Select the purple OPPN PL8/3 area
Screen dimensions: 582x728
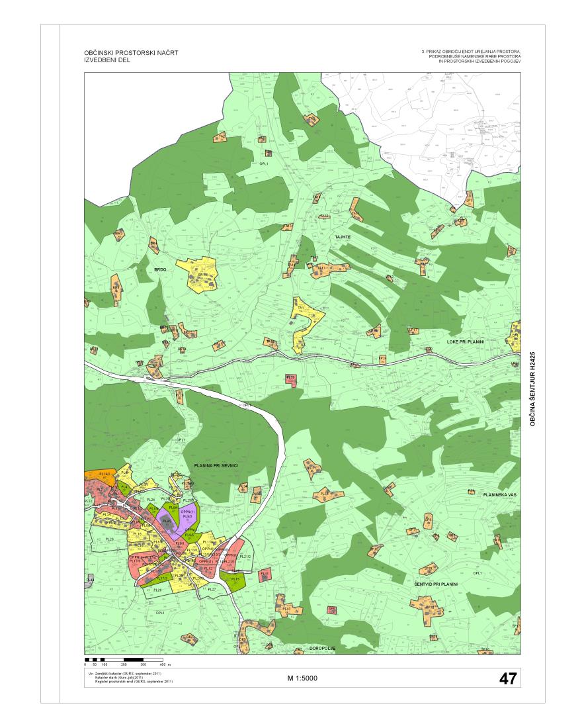(188, 514)
